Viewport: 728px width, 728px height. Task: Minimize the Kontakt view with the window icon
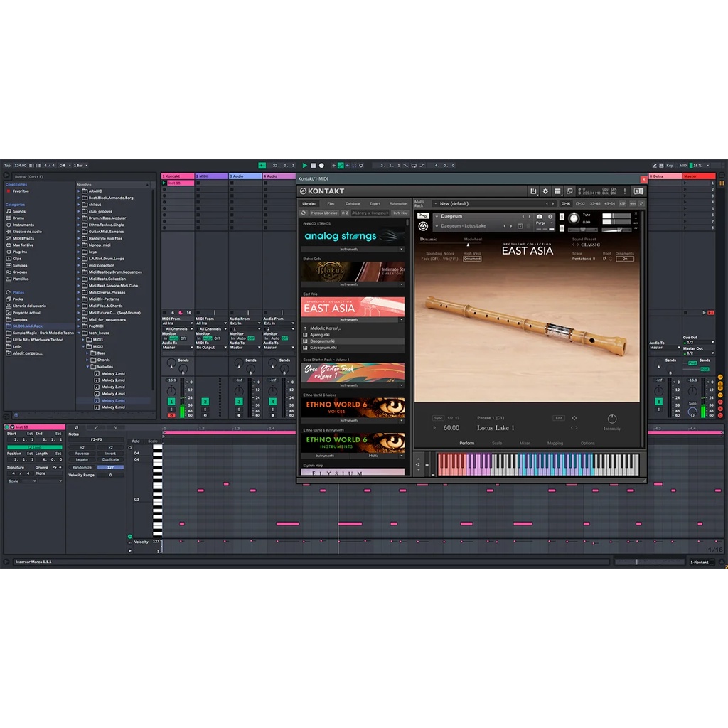coord(569,191)
